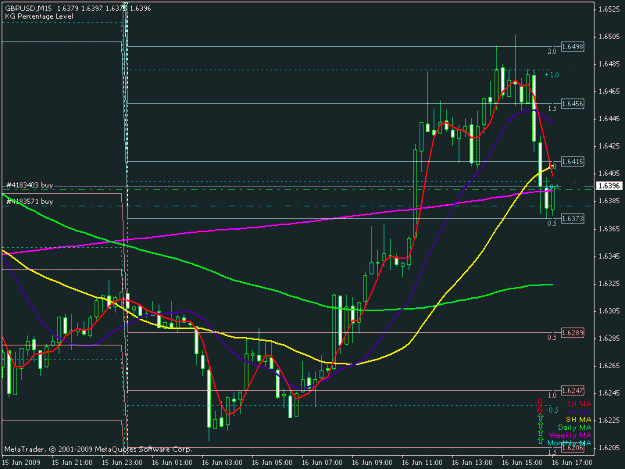Click the 1.6305 price axis value

click(x=609, y=311)
